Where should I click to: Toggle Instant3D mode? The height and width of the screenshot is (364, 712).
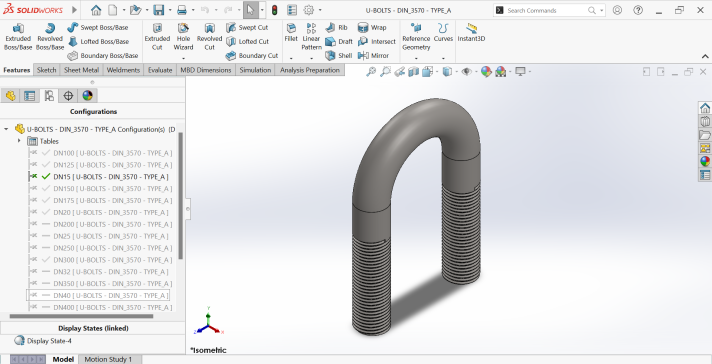(x=471, y=33)
